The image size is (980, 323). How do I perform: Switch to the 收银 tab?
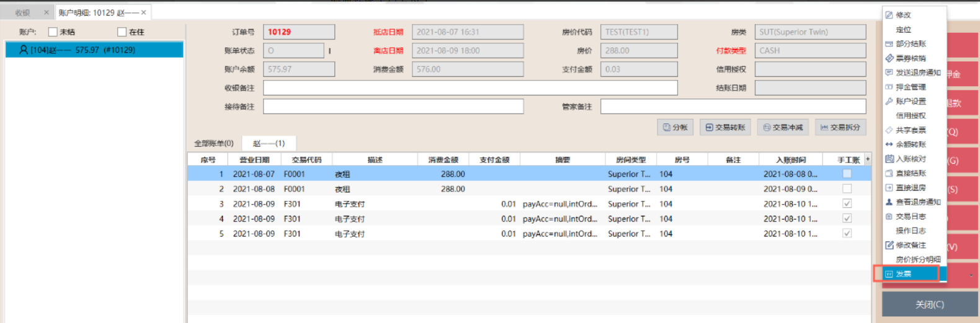coord(23,12)
